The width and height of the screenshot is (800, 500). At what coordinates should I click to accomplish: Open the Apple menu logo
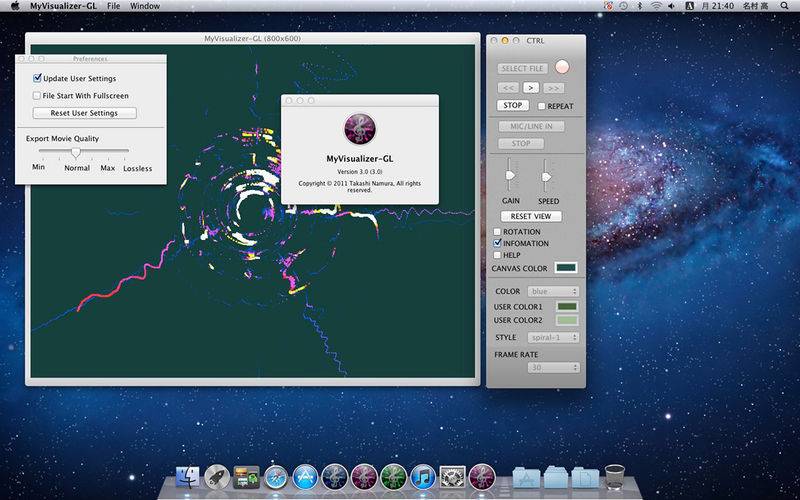point(15,6)
